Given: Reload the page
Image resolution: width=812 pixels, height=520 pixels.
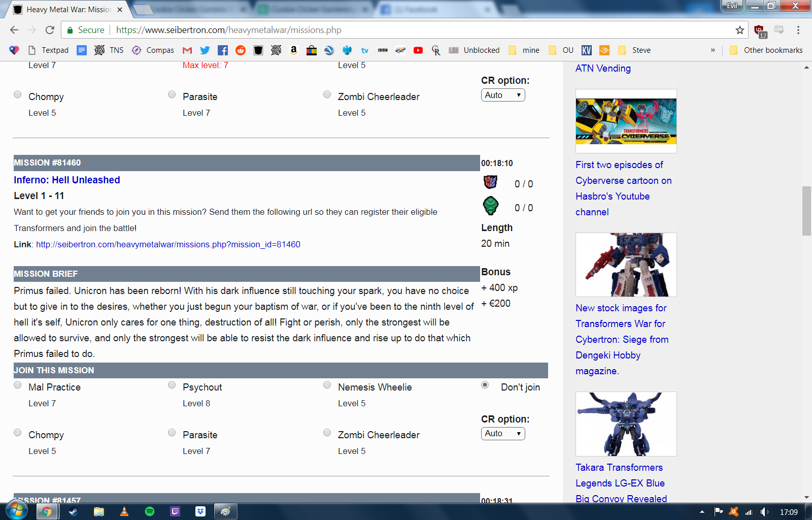Looking at the screenshot, I should click(50, 30).
